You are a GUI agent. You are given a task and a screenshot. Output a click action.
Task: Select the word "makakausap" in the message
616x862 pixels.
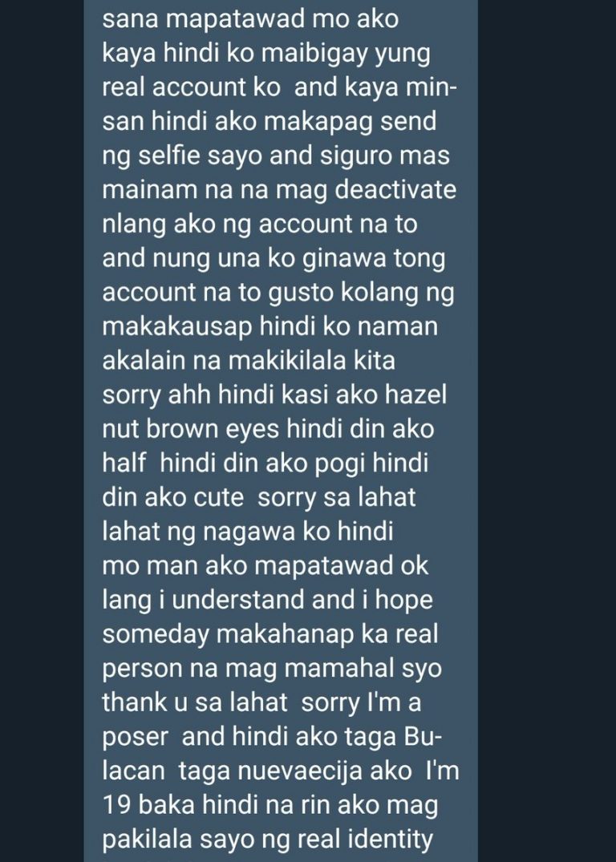point(177,326)
